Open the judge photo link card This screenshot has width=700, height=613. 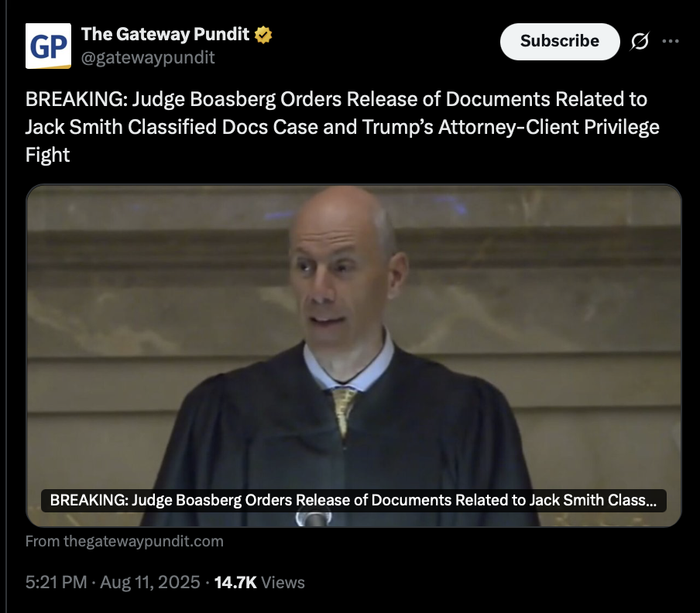pos(354,355)
